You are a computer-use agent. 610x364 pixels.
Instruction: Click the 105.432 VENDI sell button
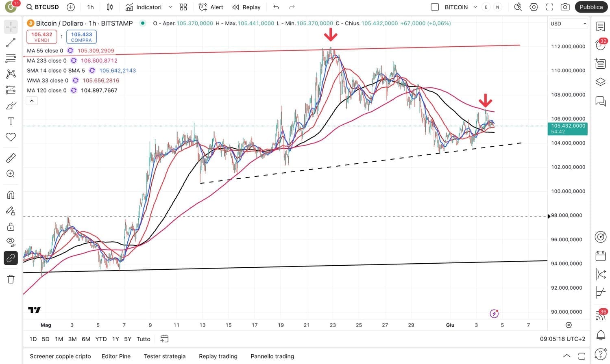(x=42, y=37)
